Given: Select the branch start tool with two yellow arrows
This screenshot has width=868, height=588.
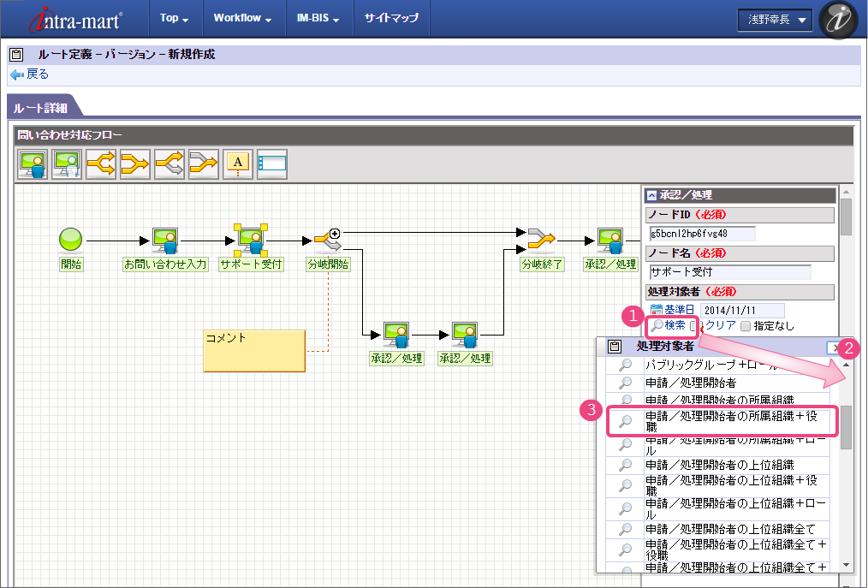Looking at the screenshot, I should [x=101, y=164].
